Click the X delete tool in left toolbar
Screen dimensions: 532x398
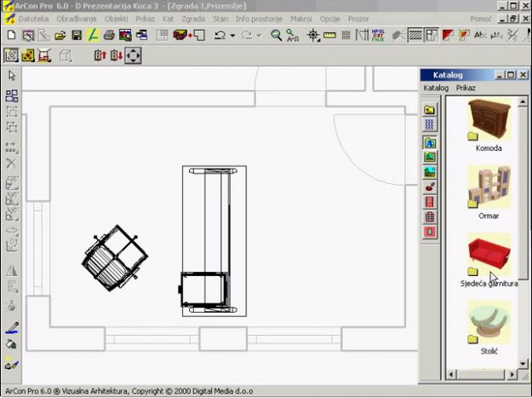coord(11,163)
